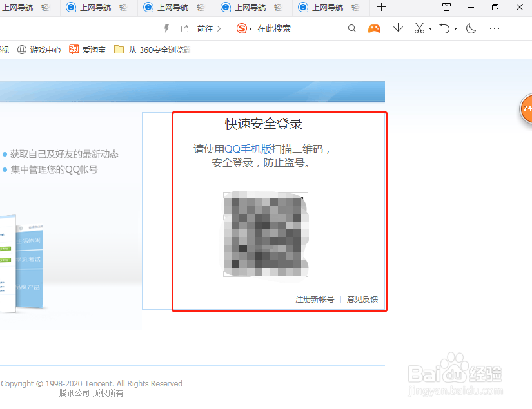Open the Sogou search engine dropdown
The height and width of the screenshot is (409, 532).
click(x=244, y=28)
